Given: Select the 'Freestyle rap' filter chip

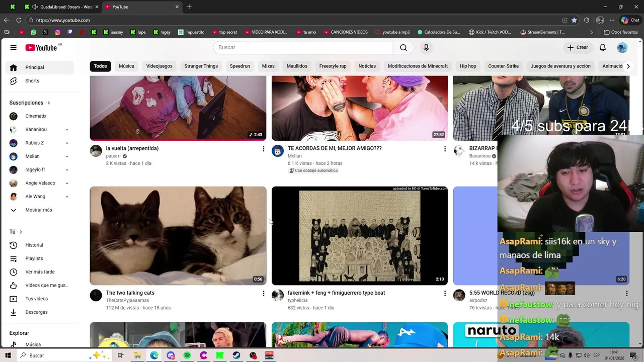Looking at the screenshot, I should (x=333, y=66).
